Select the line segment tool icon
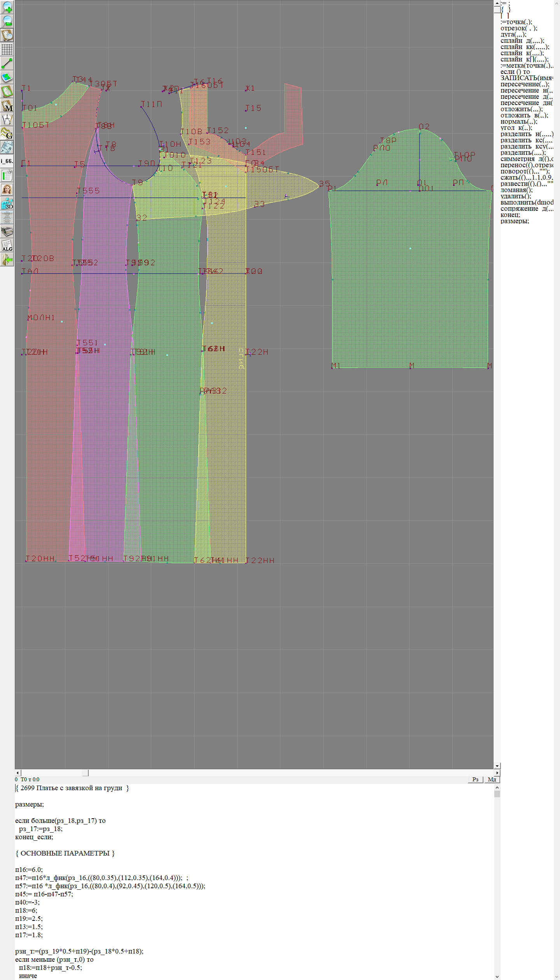560x980 pixels. pos(7,63)
